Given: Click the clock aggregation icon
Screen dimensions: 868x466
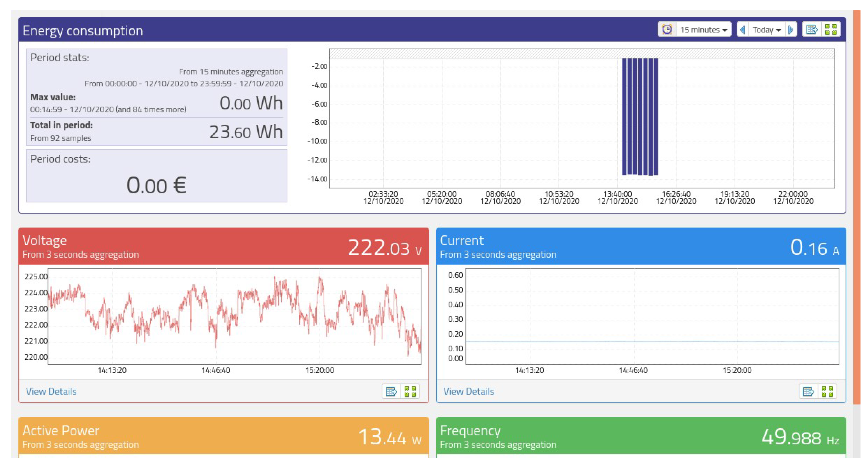Looking at the screenshot, I should click(x=667, y=30).
